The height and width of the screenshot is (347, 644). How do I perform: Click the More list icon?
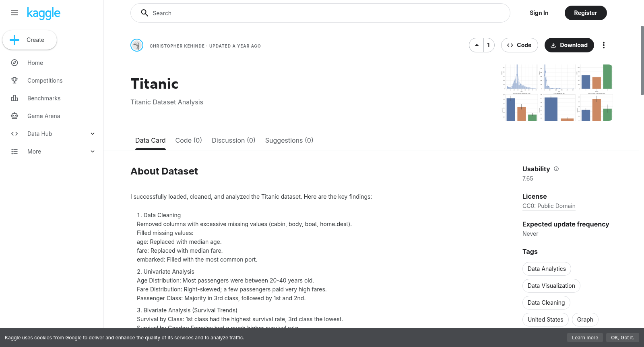pyautogui.click(x=14, y=152)
